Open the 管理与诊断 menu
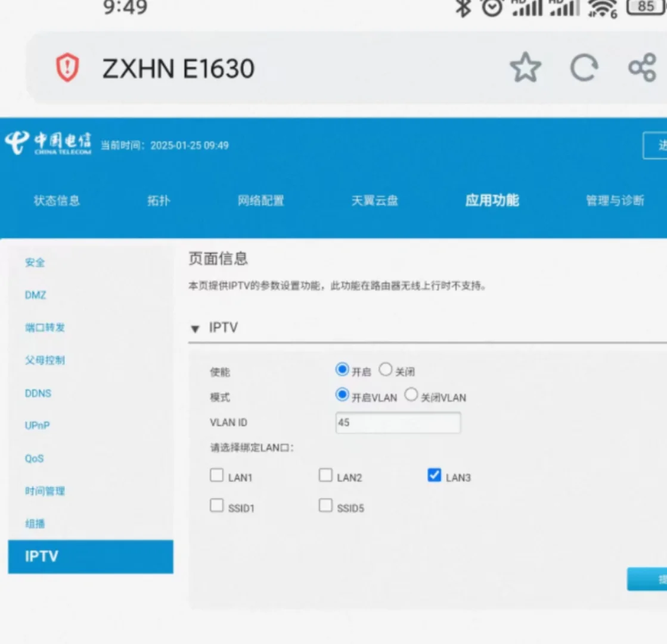Screen dimensions: 667x644 (615, 201)
